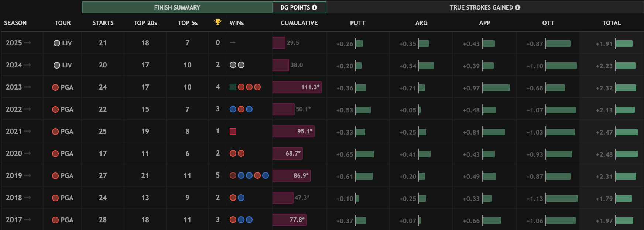Click the info icon beside TRUE STROKES GAINED
This screenshot has height=230, width=644.
pyautogui.click(x=518, y=7)
